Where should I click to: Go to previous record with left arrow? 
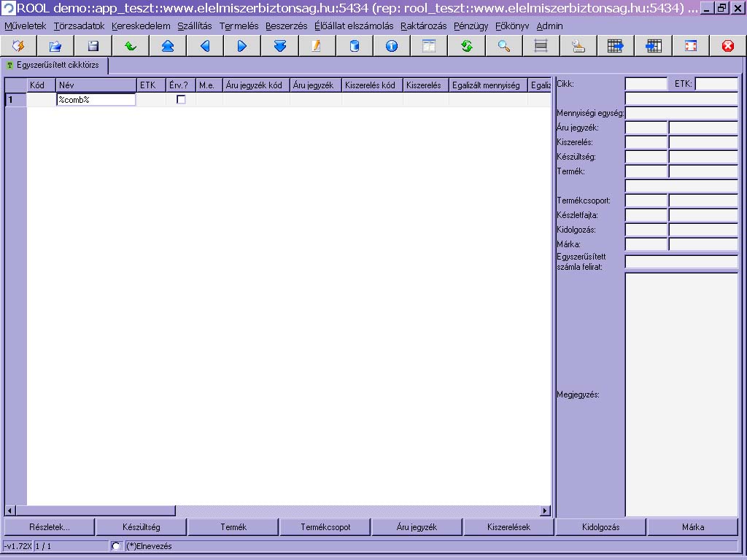[x=205, y=46]
